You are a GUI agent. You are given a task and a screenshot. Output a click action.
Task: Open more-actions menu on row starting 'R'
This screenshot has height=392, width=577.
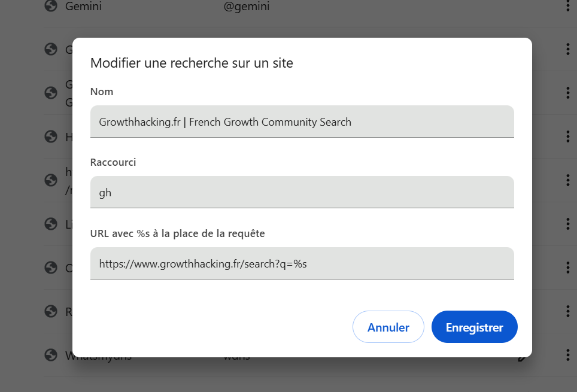567,311
